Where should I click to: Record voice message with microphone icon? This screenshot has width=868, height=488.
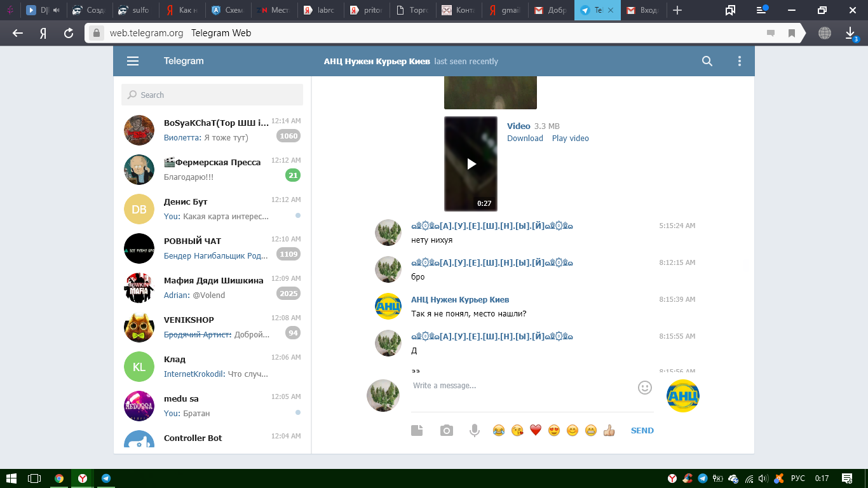(474, 430)
